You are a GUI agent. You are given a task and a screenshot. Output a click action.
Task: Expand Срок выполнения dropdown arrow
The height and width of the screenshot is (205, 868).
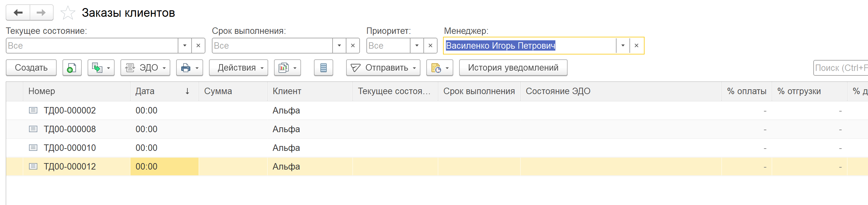coord(339,45)
